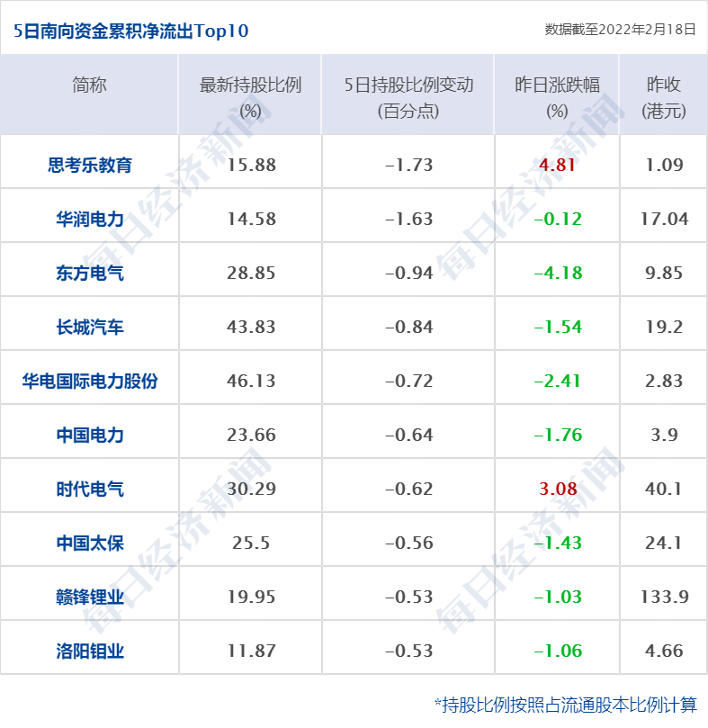The height and width of the screenshot is (728, 708).
Task: Click holding ratio 15.88 for 思考乐教育
Action: [251, 165]
